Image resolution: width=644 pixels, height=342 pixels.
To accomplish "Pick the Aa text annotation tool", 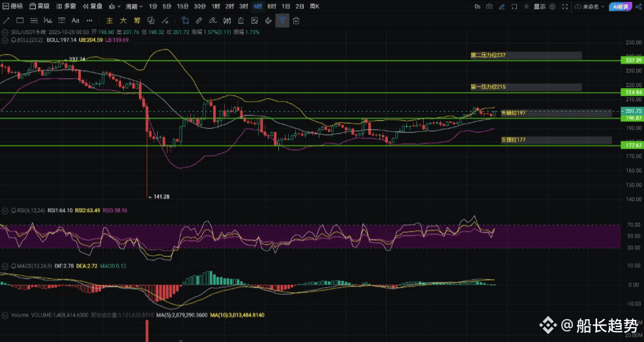I will tap(76, 20).
